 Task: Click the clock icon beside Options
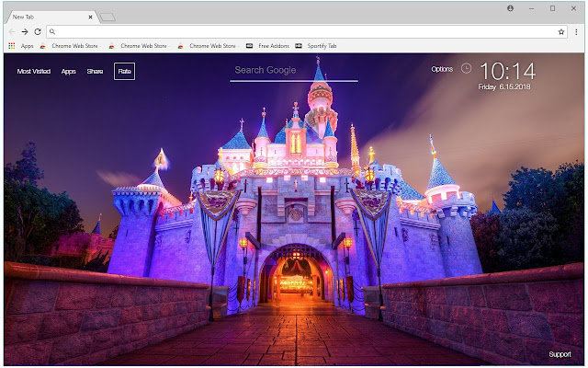[466, 68]
